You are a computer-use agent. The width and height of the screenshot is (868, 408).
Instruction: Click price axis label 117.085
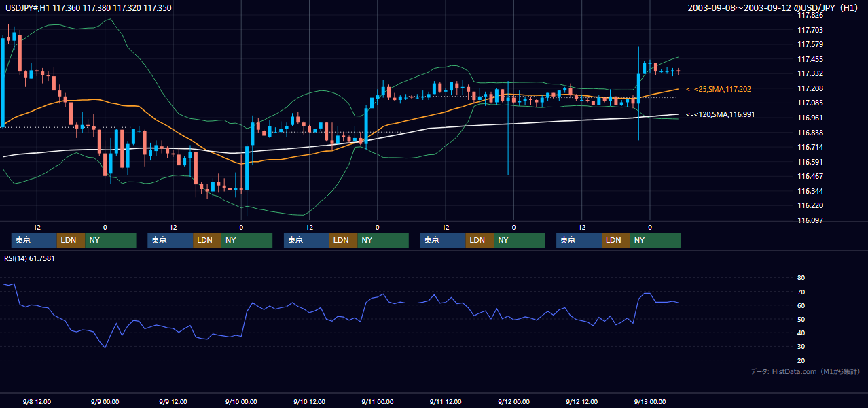810,103
